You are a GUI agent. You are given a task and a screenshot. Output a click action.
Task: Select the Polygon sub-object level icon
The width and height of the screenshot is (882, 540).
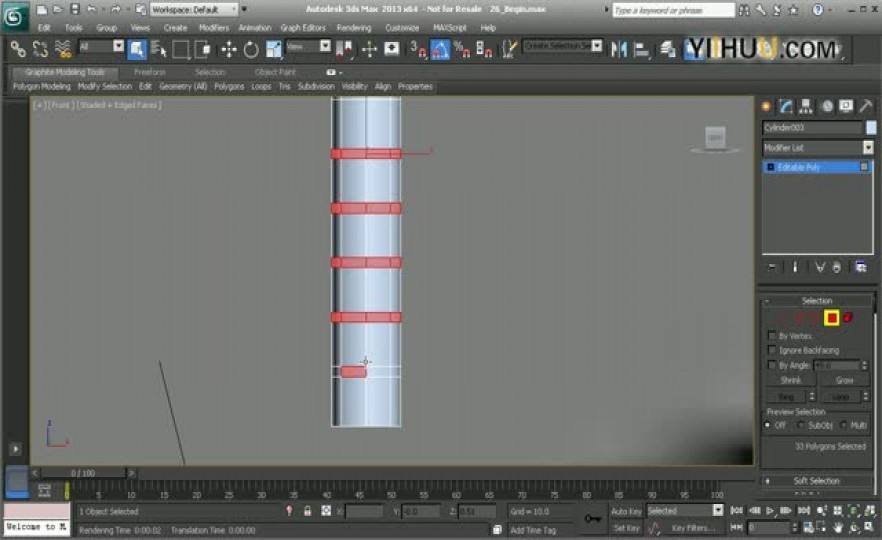coord(831,318)
